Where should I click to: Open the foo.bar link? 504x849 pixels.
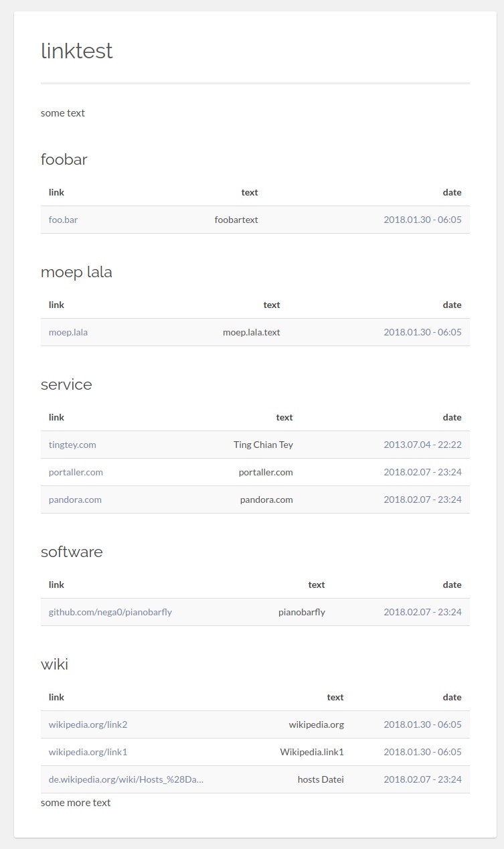coord(63,220)
